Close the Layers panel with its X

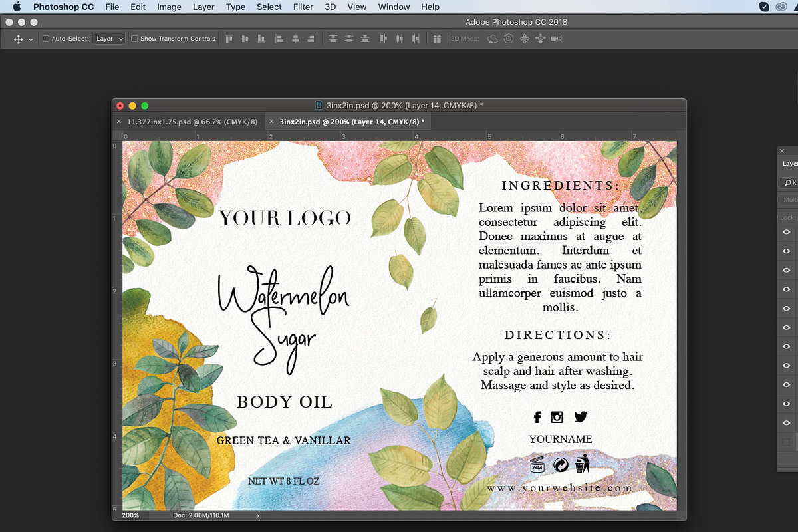(x=783, y=151)
